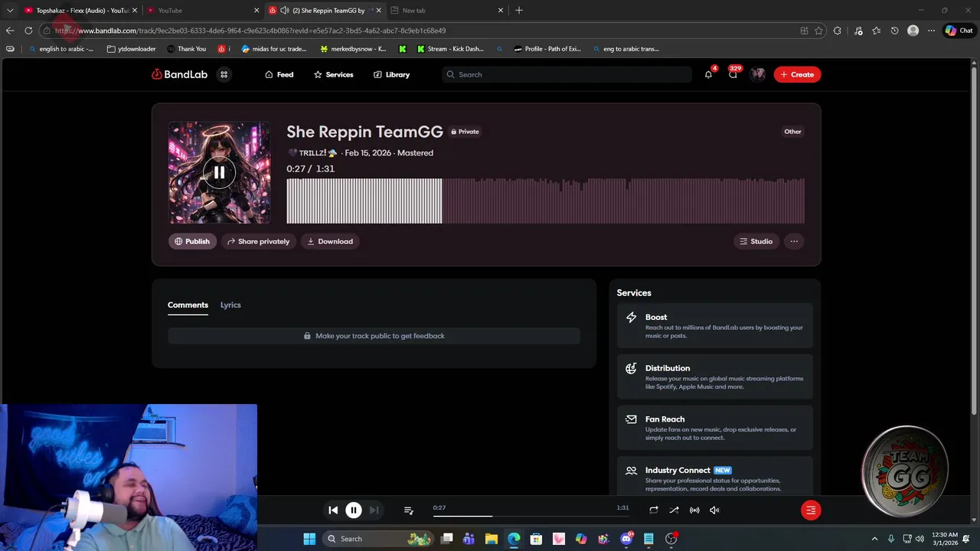
Task: Open Library
Action: [391, 74]
